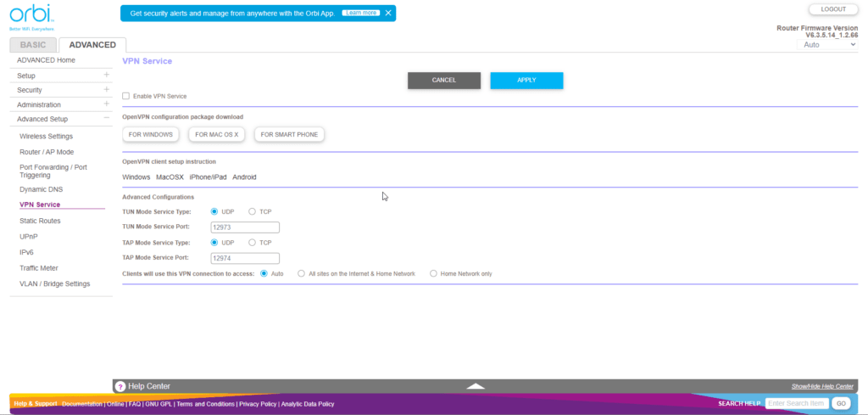The image size is (868, 415).
Task: Expand the Security menu plus icon
Action: 106,90
